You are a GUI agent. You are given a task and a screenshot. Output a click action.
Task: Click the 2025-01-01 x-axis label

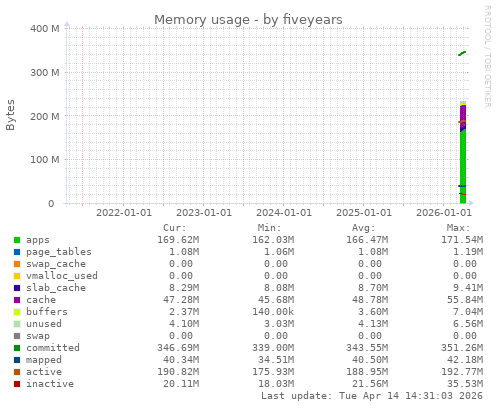click(364, 213)
